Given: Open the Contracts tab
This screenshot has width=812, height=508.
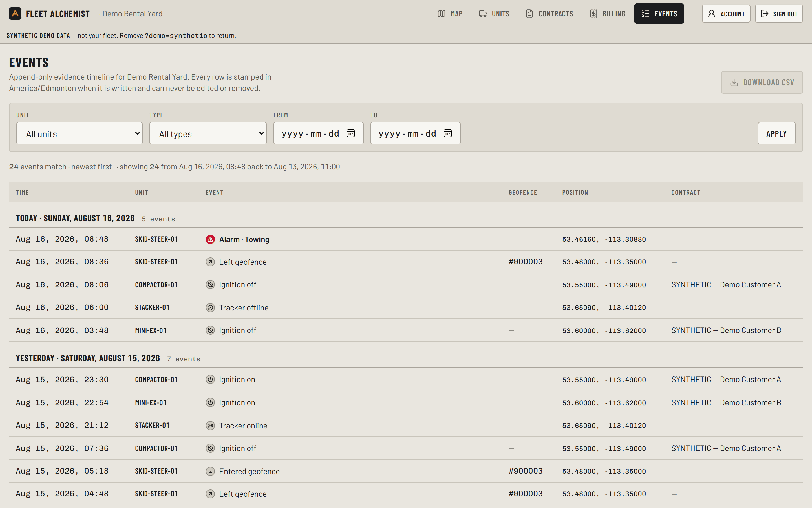Looking at the screenshot, I should 550,14.
